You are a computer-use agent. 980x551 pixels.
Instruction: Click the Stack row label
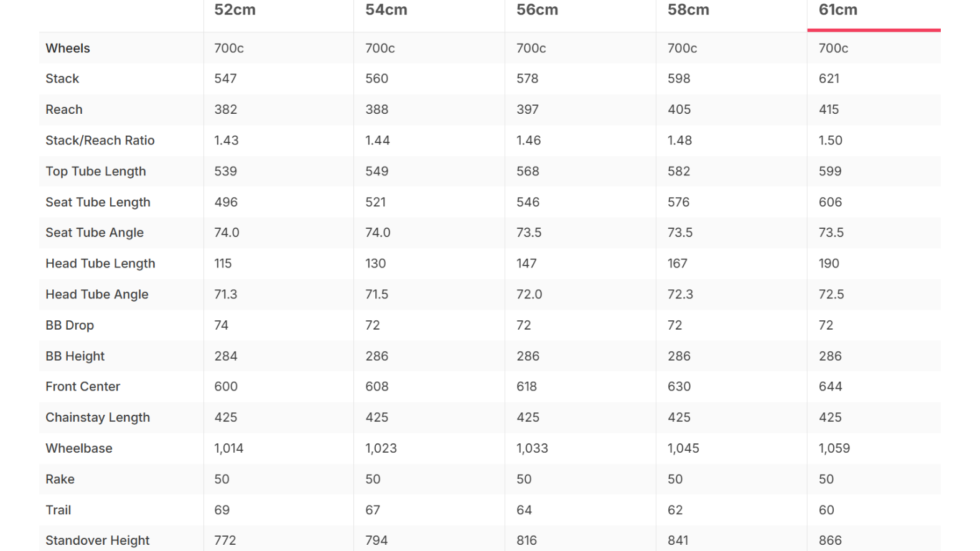(x=62, y=78)
